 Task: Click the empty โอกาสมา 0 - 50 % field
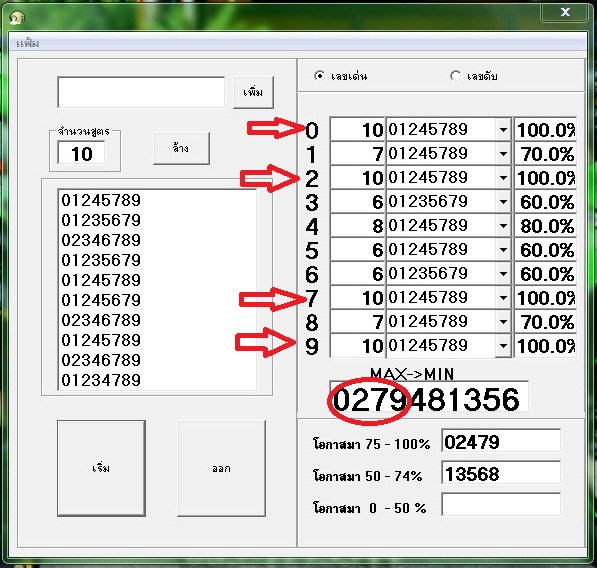click(x=501, y=504)
